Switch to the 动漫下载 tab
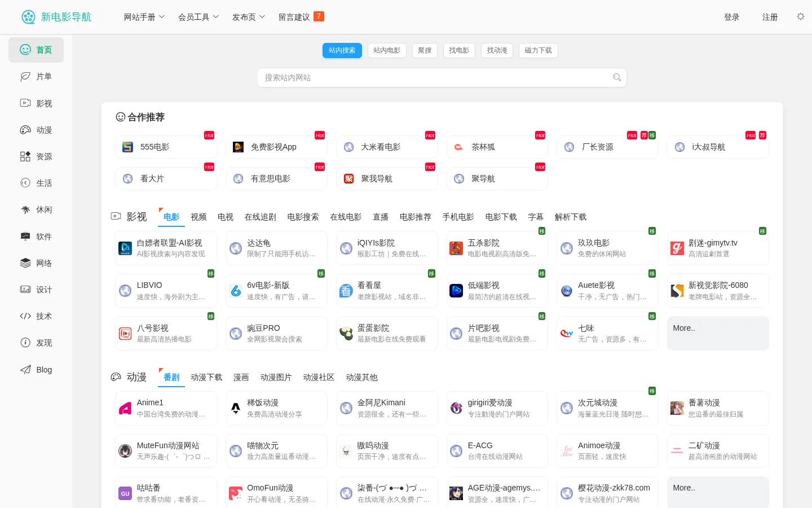Screen dimensions: 812x508 point(206,378)
